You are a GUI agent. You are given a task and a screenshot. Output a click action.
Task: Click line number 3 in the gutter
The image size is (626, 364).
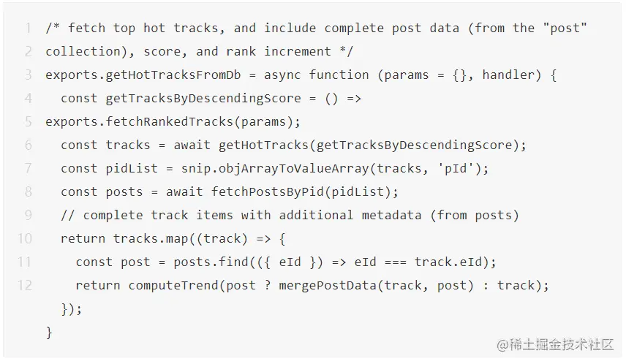tap(28, 75)
